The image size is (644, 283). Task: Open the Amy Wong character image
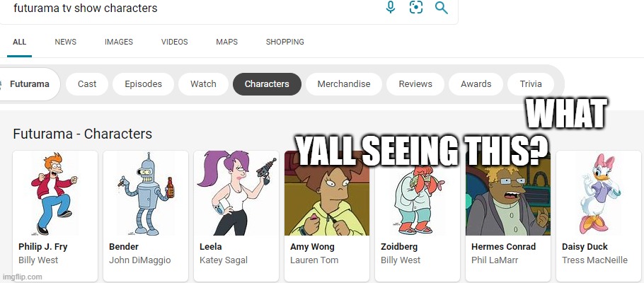(x=327, y=193)
